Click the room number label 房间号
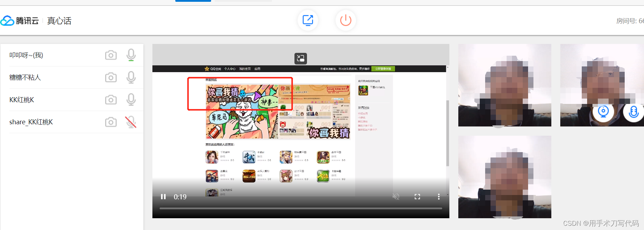The image size is (644, 230). 630,21
